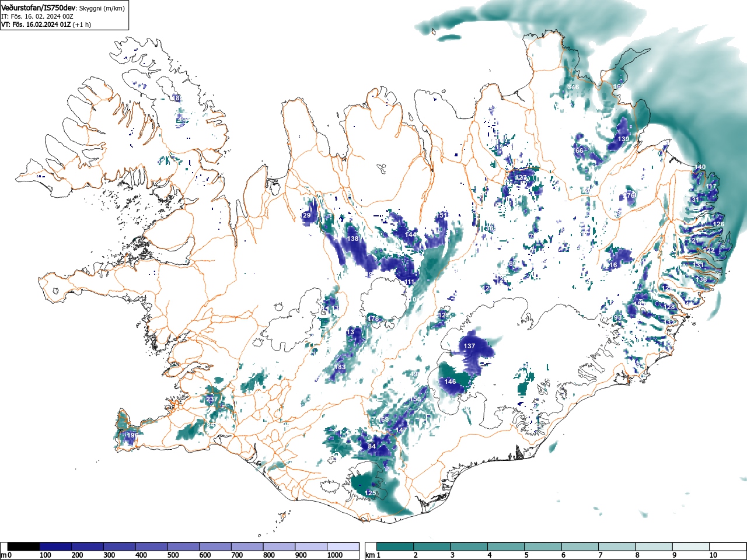747x560 pixels.
Task: Click the '500' tick label in the meter legend
Action: pyautogui.click(x=173, y=555)
